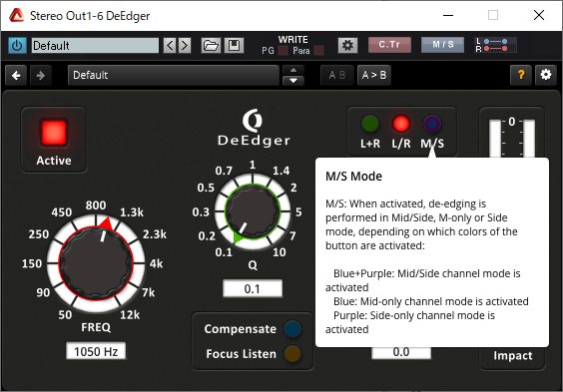Go to previous preset with left chevron
This screenshot has width=563, height=392.
[x=170, y=46]
